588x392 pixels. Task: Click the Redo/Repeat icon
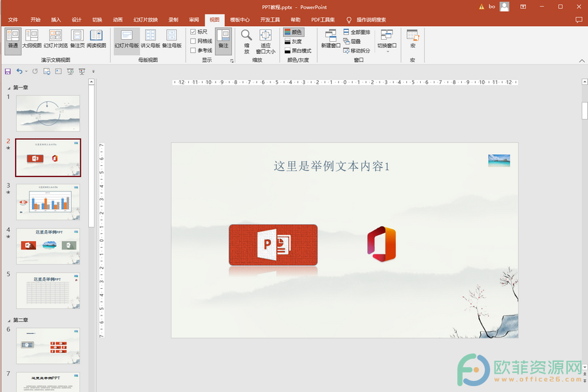coord(35,71)
